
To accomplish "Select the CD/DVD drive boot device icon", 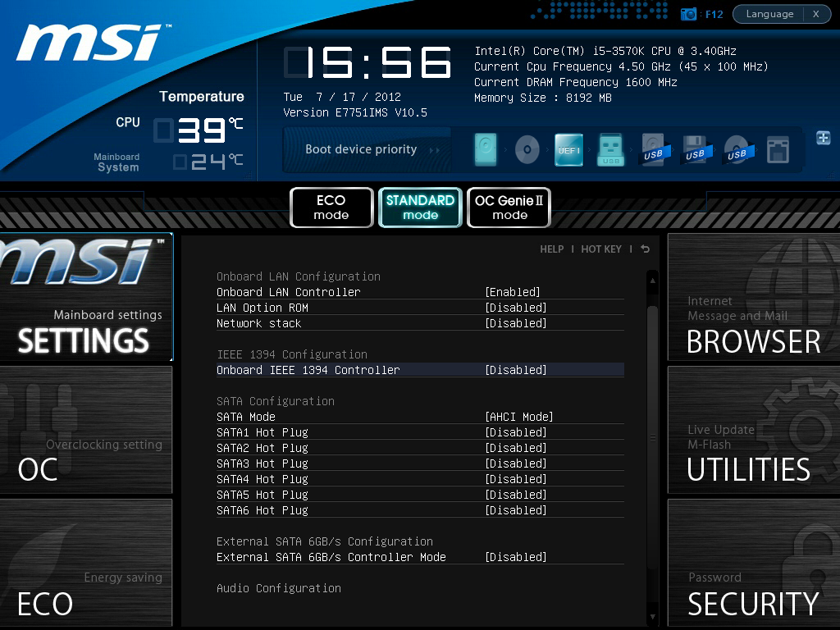I will tap(527, 150).
